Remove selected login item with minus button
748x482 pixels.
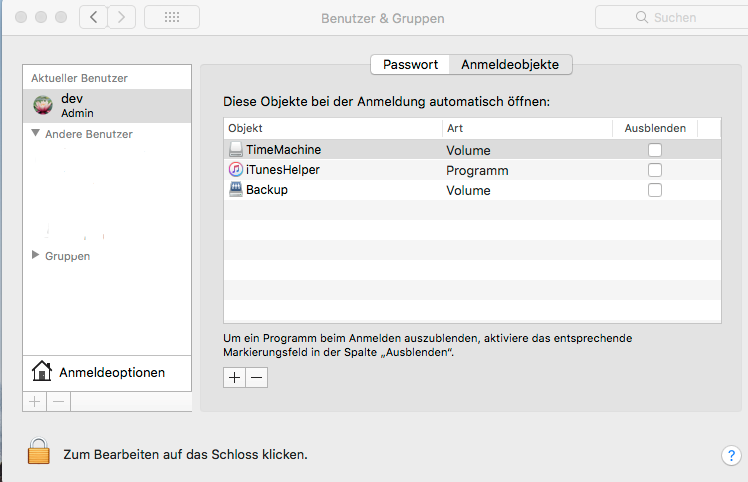tap(256, 377)
